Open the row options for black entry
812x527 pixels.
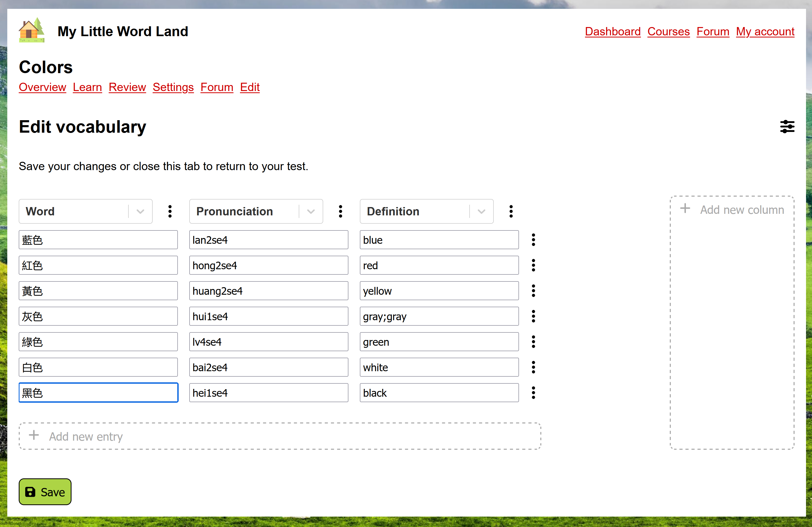pos(533,393)
